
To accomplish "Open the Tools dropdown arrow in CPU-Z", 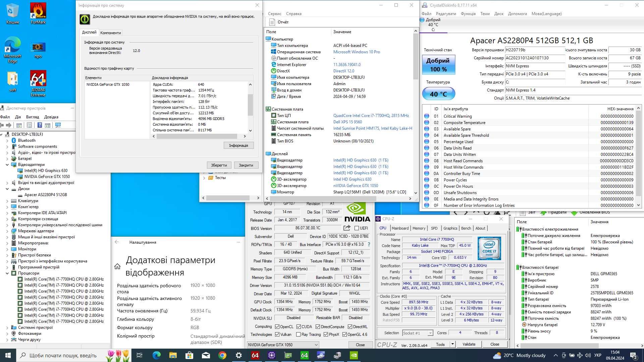I will 452,344.
